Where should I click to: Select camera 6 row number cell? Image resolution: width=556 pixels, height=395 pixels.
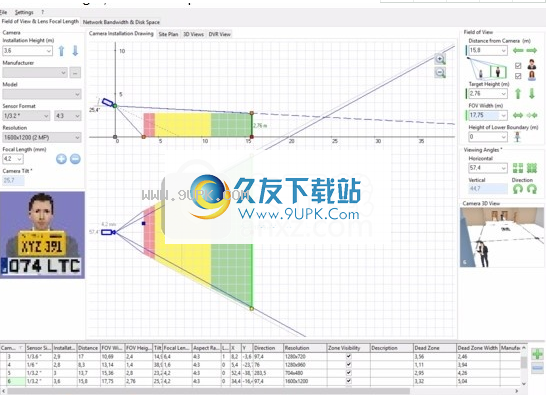pyautogui.click(x=13, y=381)
